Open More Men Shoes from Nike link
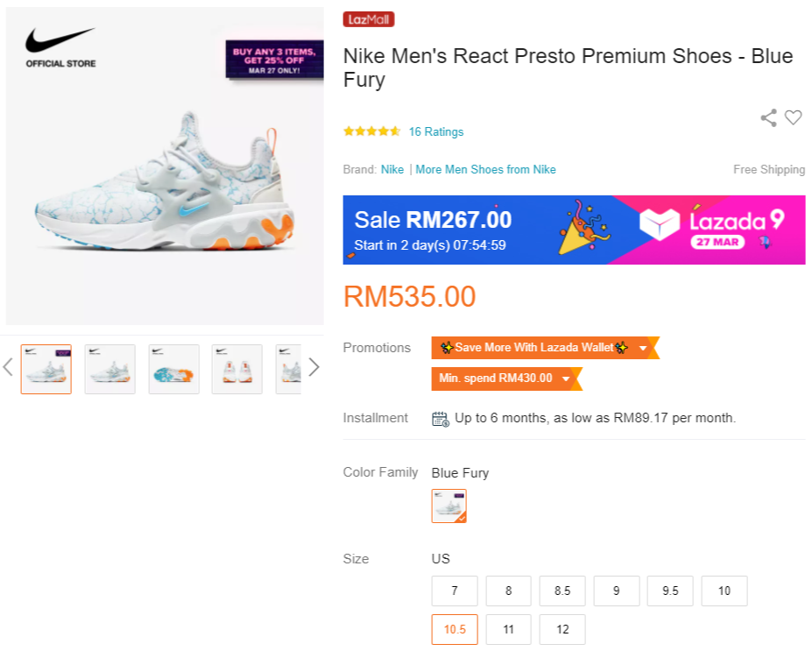Viewport: 812px width, 651px height. pos(485,169)
